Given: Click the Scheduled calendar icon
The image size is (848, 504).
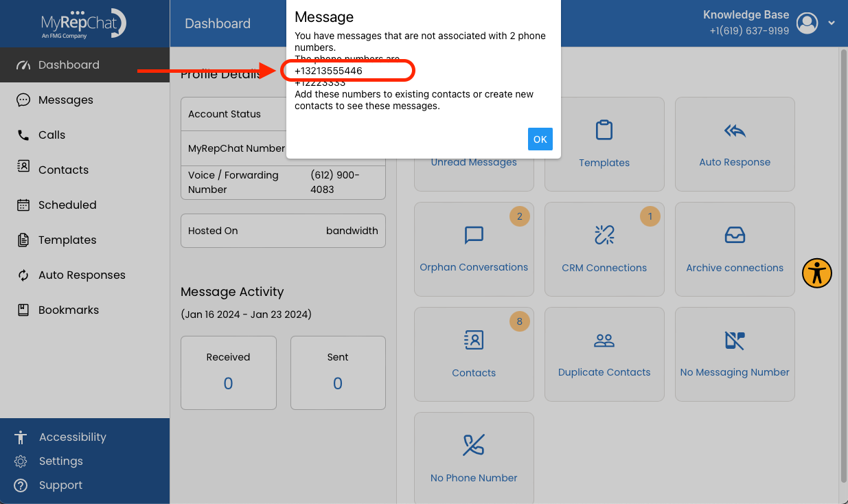Looking at the screenshot, I should pyautogui.click(x=23, y=205).
